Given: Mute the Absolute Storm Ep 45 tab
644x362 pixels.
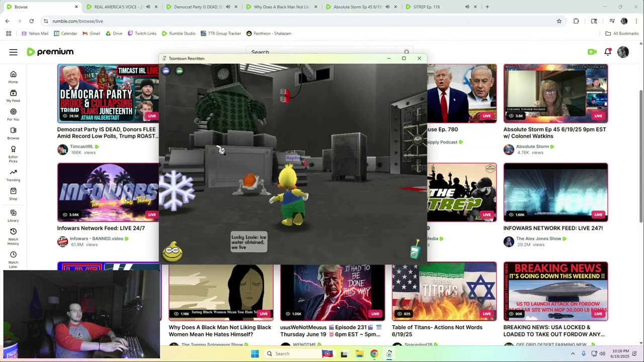Looking at the screenshot, I should pyautogui.click(x=387, y=7).
